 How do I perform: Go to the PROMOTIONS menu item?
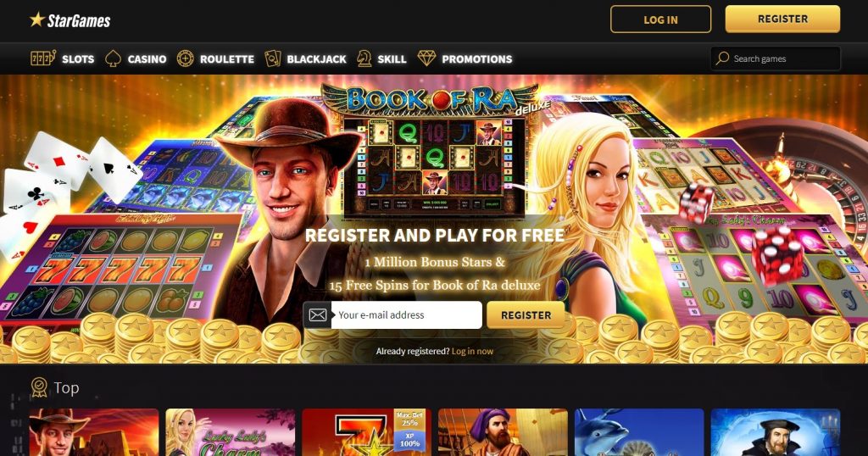(x=476, y=58)
